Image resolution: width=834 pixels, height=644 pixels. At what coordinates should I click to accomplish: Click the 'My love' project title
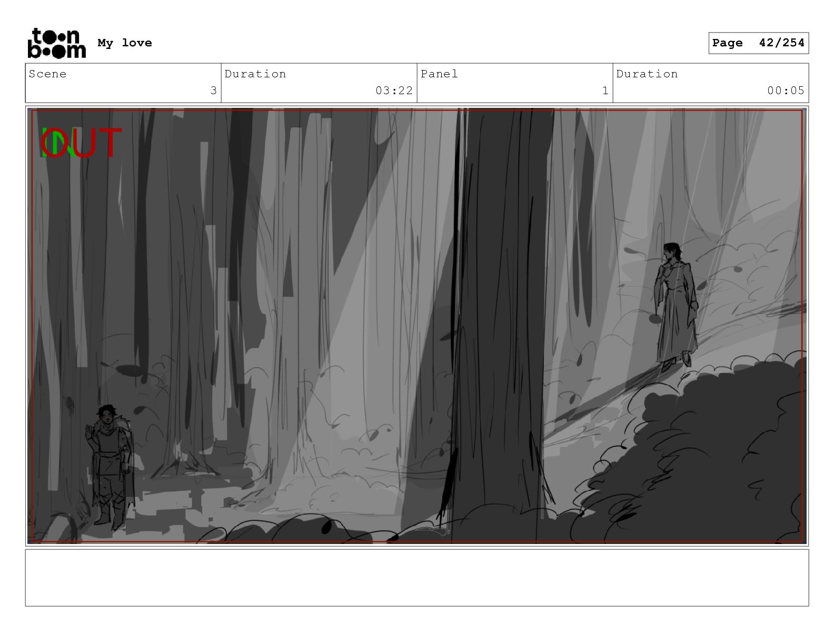point(125,43)
